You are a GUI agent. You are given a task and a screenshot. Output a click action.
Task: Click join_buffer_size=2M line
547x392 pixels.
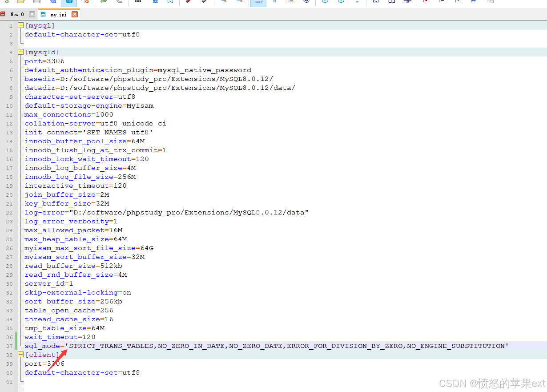point(67,194)
